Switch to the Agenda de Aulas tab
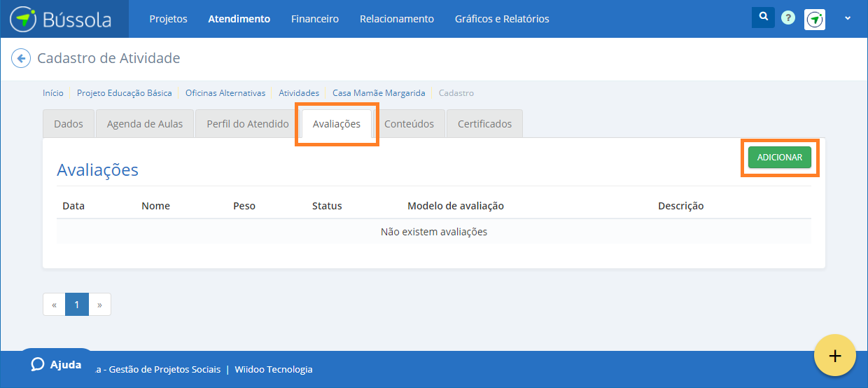 [x=145, y=124]
